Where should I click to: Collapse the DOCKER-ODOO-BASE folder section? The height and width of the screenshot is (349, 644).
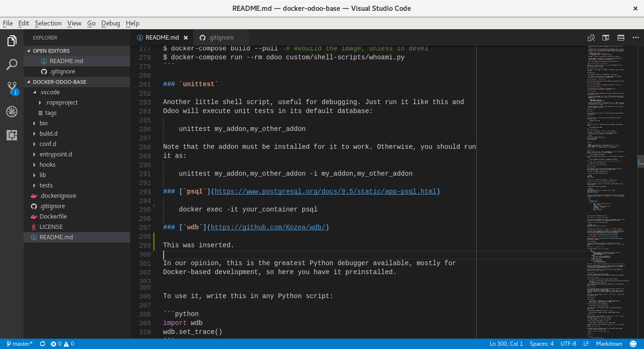[x=77, y=82]
